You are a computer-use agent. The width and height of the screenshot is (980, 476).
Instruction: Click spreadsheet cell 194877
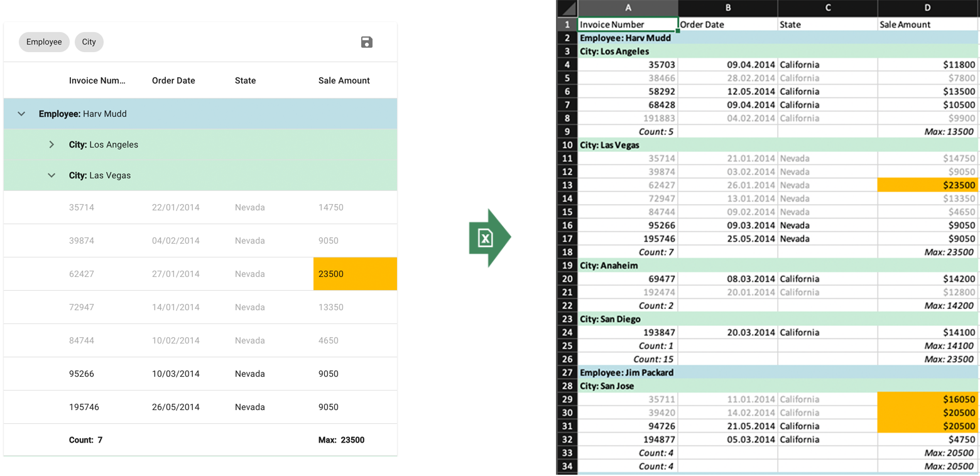[628, 440]
